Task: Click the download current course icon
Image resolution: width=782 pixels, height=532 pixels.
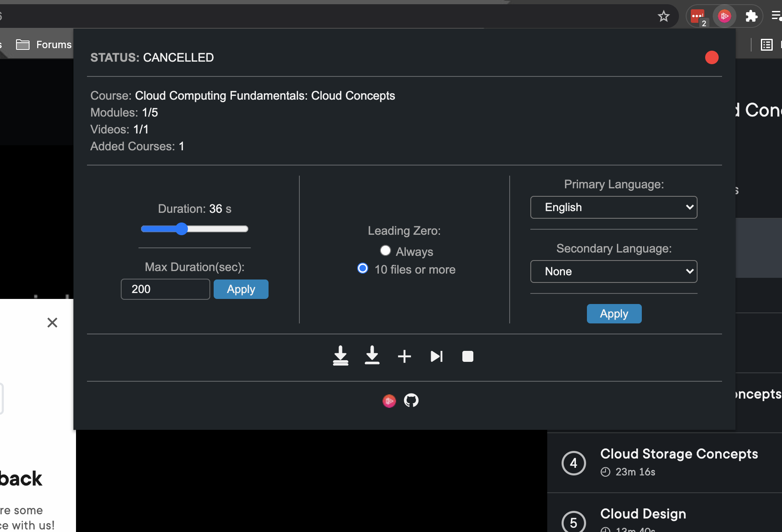Action: tap(372, 355)
